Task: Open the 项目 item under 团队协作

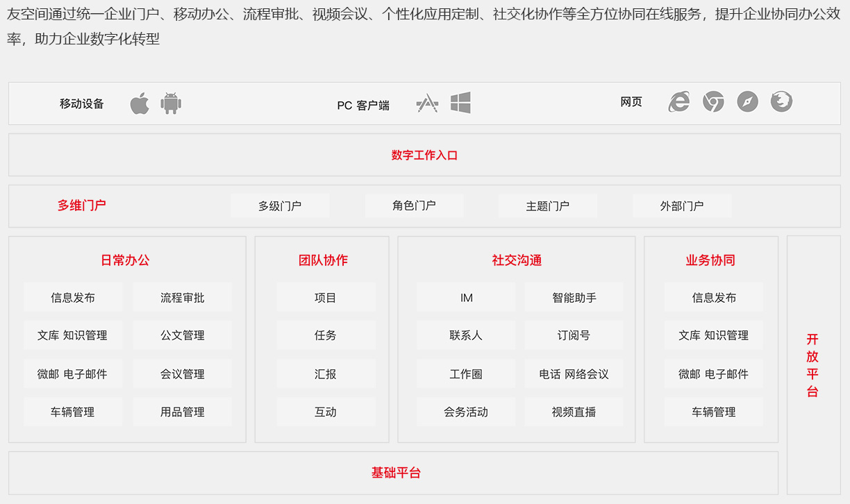Action: (325, 297)
